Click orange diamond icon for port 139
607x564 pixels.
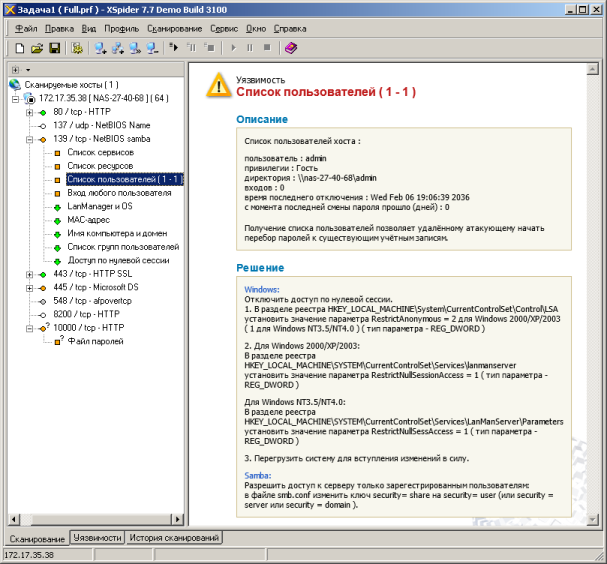pyautogui.click(x=43, y=139)
